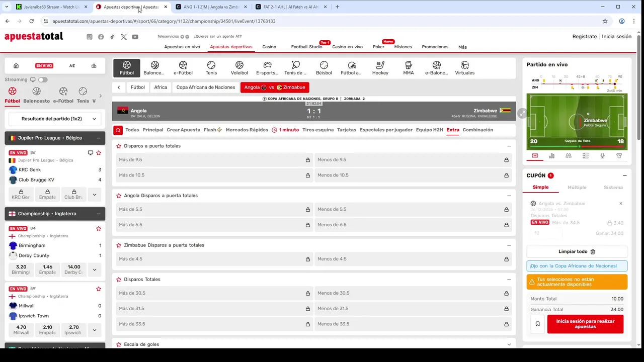Save coupon with bookmark icon
Screen dimensions: 644x362
[x=537, y=324]
